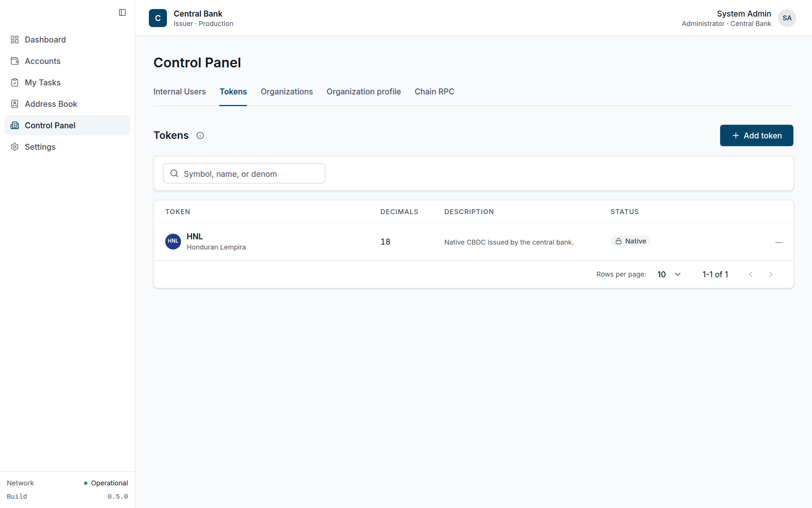Open the rows per page dropdown
Viewport: 812px width, 508px height.
point(669,274)
